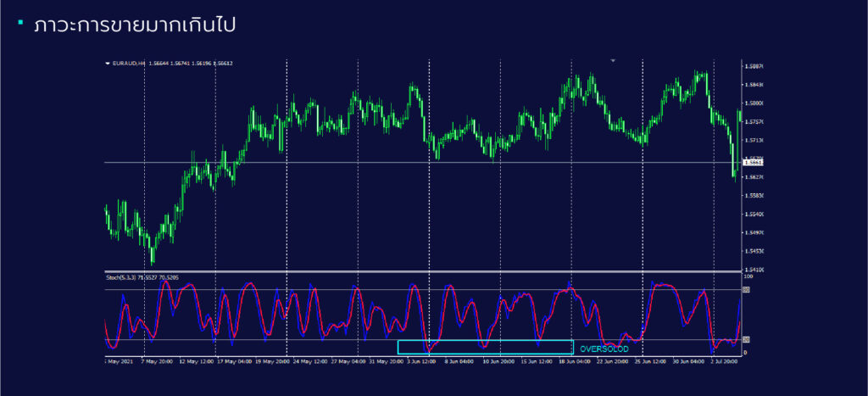The width and height of the screenshot is (868, 396).
Task: Click the teal bullet beside the Thai heading
Action: click(x=20, y=22)
